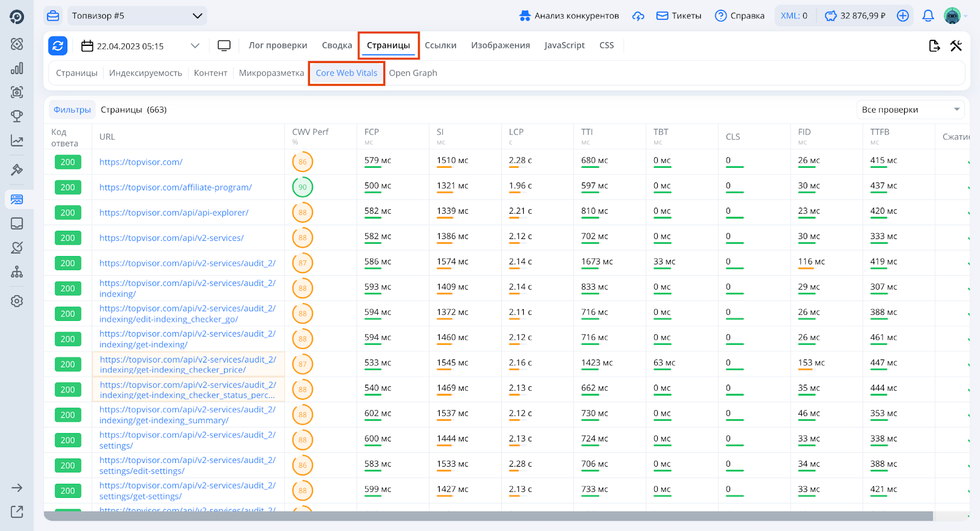
Task: Click the add funds plus icon
Action: (903, 16)
